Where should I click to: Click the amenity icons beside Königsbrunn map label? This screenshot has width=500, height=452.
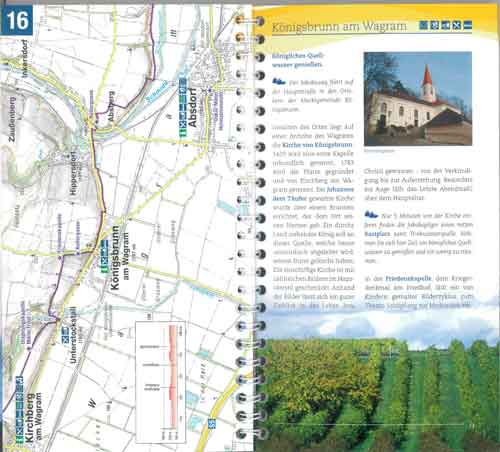pyautogui.click(x=105, y=256)
